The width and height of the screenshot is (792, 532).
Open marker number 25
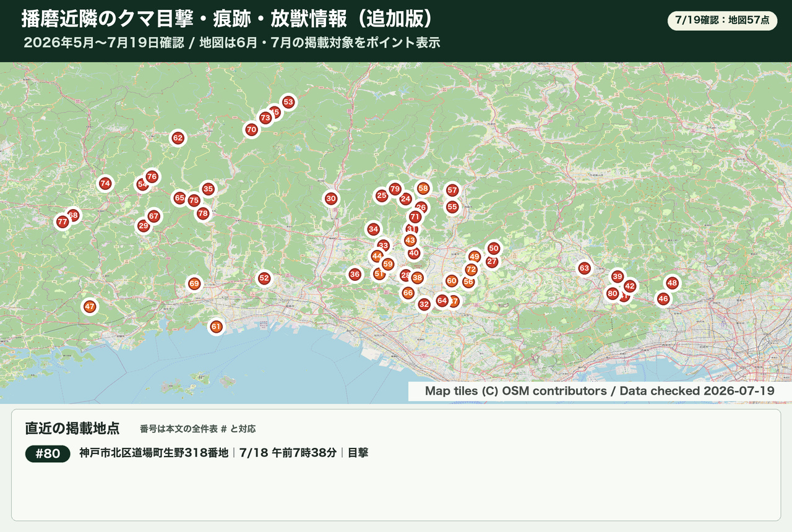click(382, 196)
